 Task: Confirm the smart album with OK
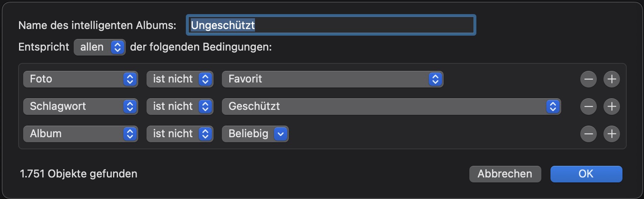[x=586, y=174]
